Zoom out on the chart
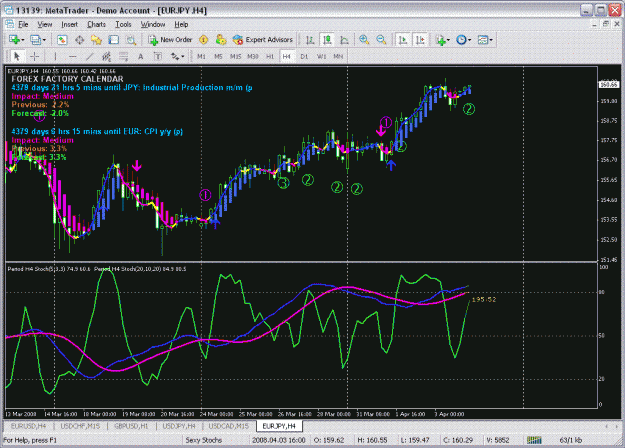This screenshot has width=625, height=448. 381,40
